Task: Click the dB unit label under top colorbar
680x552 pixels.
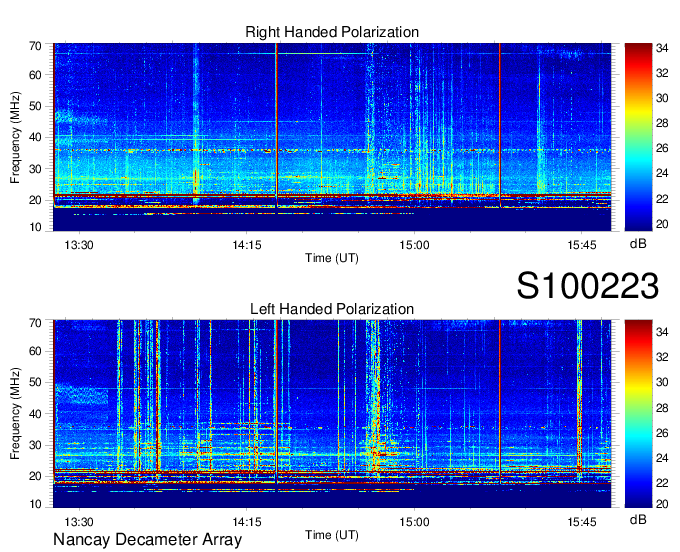Action: point(638,244)
